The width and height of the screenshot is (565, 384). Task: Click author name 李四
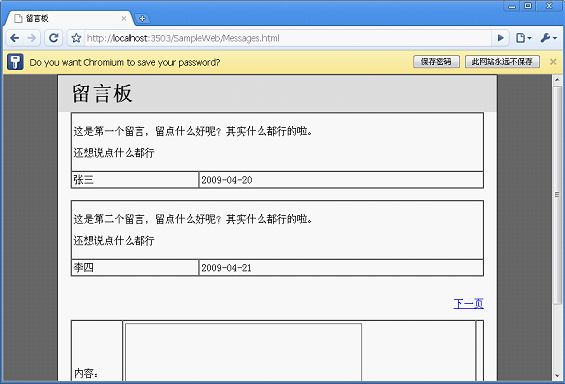(84, 267)
